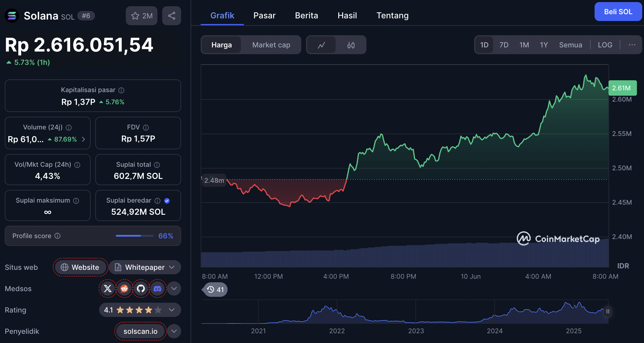Show Suplai total info icon

point(157,165)
